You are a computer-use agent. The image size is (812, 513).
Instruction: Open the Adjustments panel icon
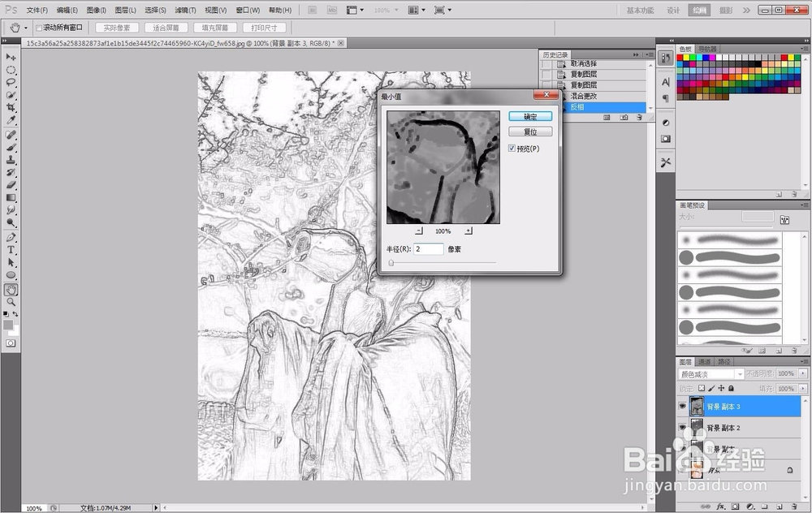(x=666, y=123)
